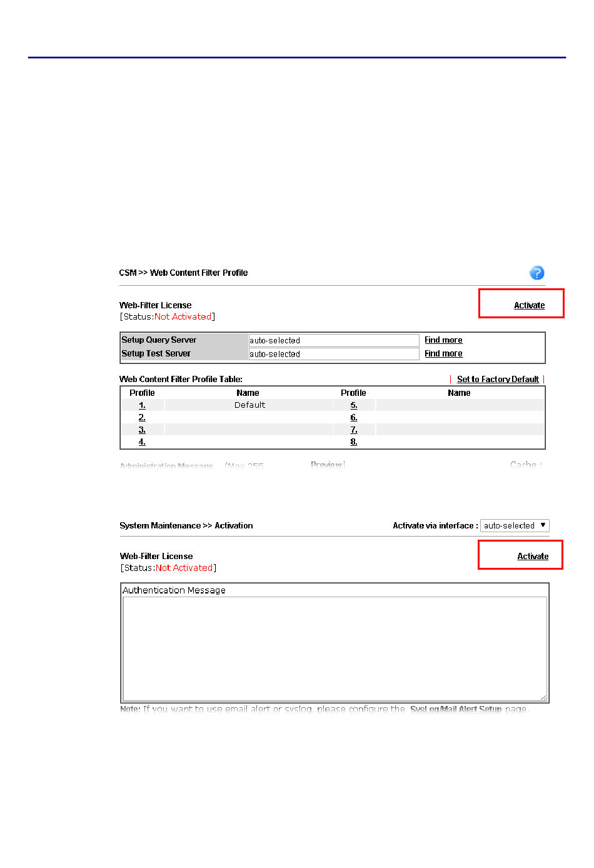Open profile 3 link
Image resolution: width=594 pixels, height=868 pixels.
[142, 430]
